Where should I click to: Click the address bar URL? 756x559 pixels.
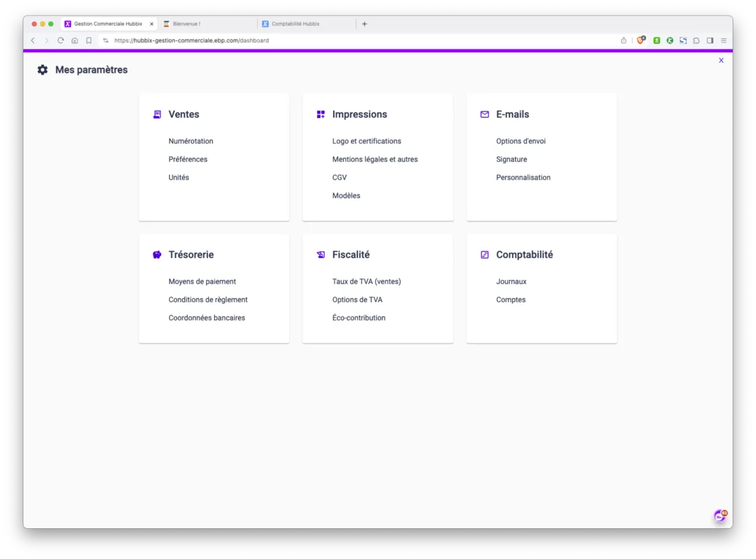(192, 40)
